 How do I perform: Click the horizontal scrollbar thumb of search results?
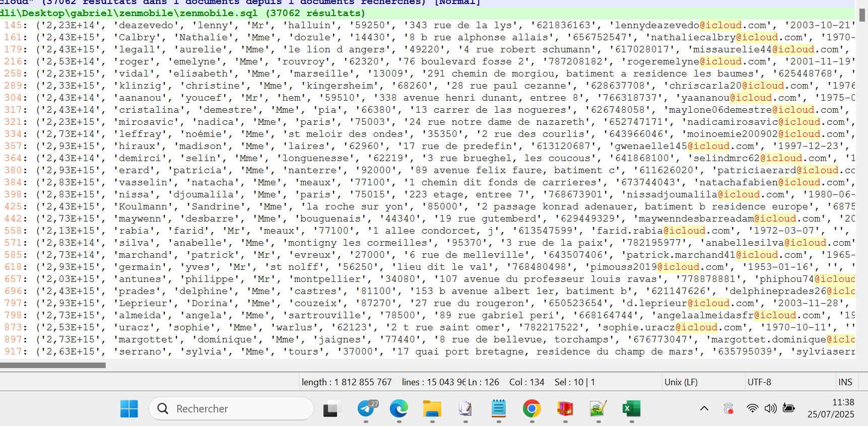click(53, 365)
